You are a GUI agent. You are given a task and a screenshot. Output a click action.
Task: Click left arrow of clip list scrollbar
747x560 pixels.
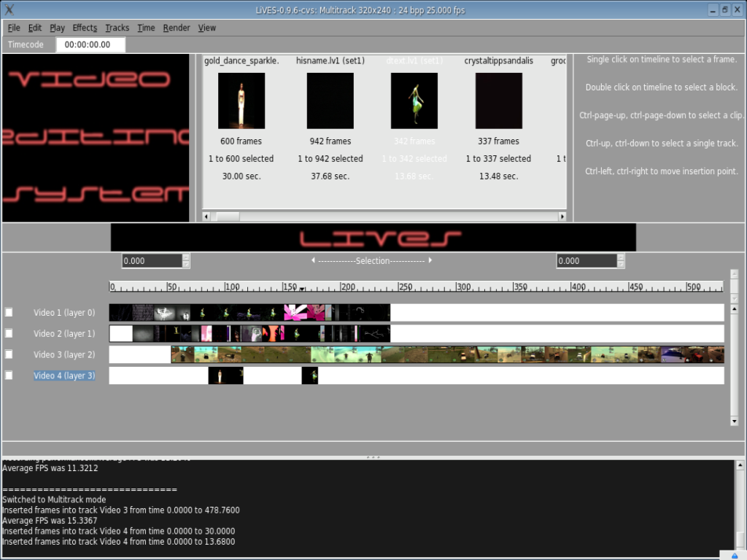pyautogui.click(x=206, y=216)
